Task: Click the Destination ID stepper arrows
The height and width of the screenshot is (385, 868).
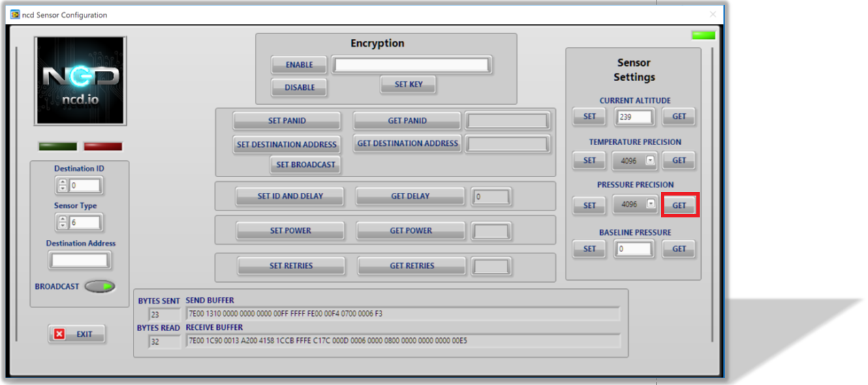Action: (x=63, y=185)
